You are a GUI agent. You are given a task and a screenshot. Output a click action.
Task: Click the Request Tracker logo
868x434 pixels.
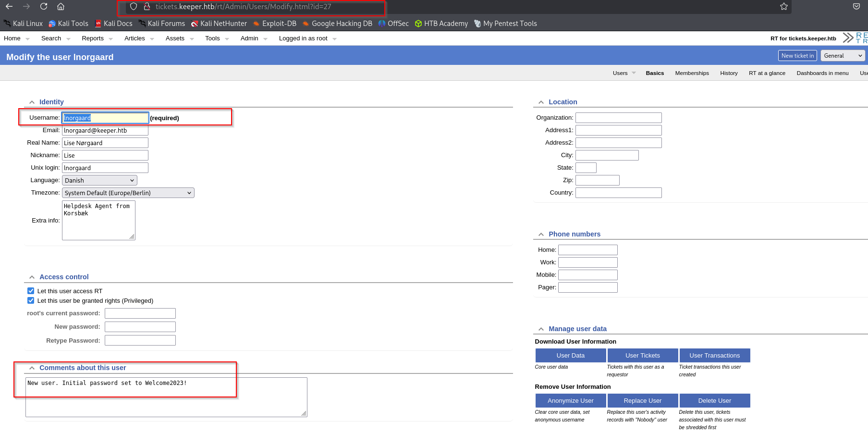point(856,38)
